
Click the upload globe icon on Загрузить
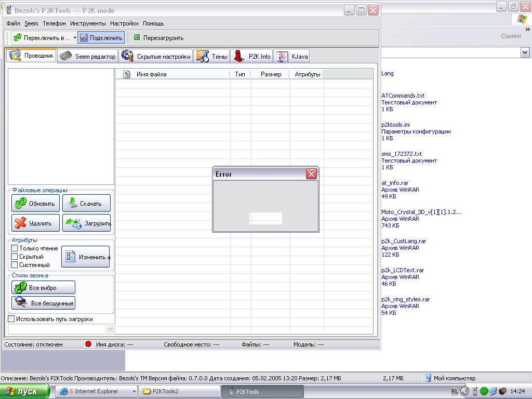74,223
